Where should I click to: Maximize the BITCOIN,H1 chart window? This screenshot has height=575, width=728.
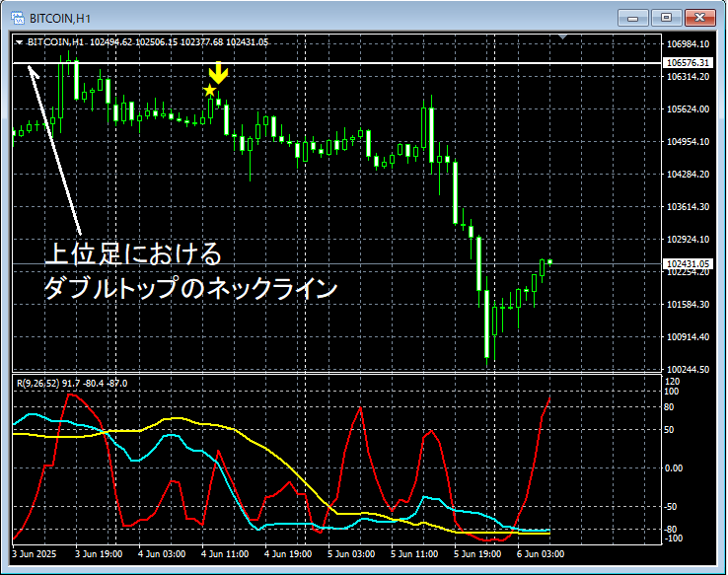(666, 18)
